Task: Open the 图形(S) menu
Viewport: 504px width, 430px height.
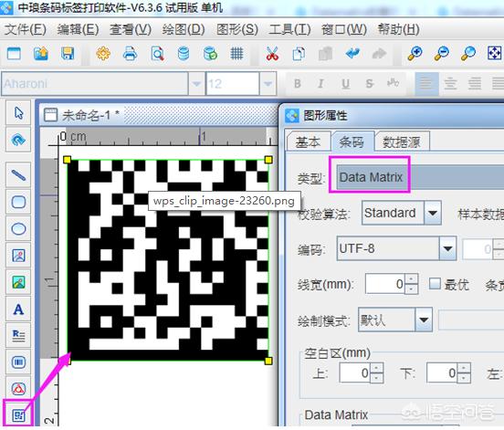Action: point(237,29)
